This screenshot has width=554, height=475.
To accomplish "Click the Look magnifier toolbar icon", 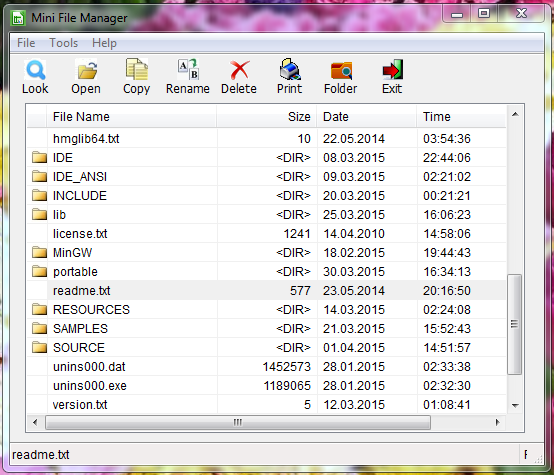I will tap(35, 70).
